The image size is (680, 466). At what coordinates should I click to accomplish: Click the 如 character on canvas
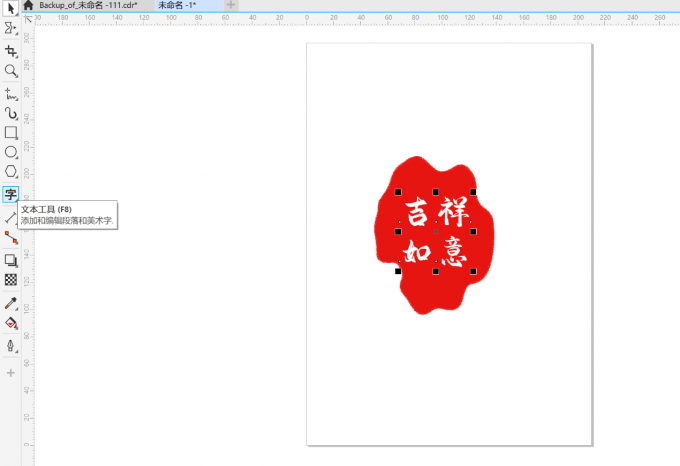pyautogui.click(x=417, y=251)
